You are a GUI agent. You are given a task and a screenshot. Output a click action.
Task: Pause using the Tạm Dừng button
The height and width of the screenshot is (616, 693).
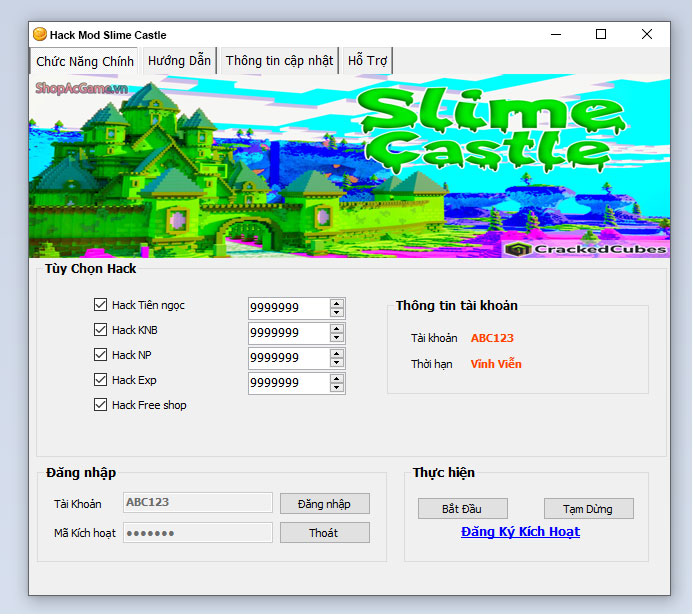pyautogui.click(x=588, y=509)
